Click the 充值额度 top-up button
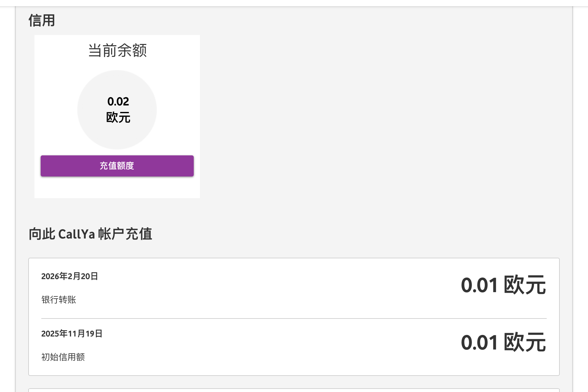The image size is (588, 392). coord(117,166)
